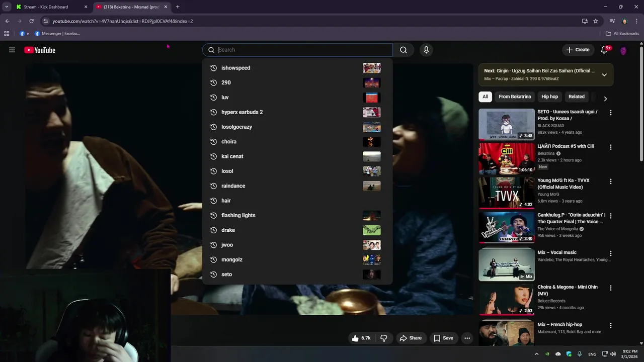
Task: Click the browser address bar URL
Action: click(123, 21)
